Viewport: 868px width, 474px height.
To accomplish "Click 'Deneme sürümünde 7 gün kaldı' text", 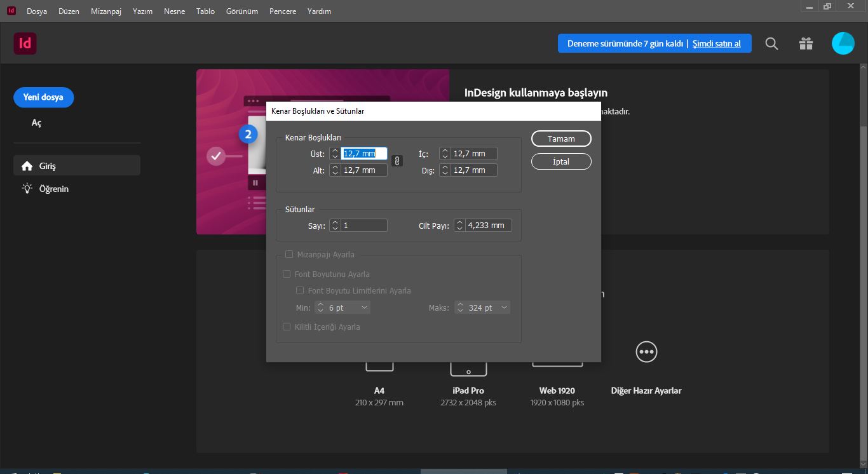I will 625,44.
